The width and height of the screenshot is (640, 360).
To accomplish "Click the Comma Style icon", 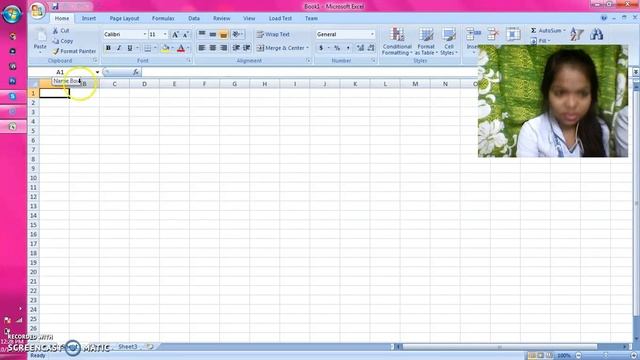I will pyautogui.click(x=348, y=48).
